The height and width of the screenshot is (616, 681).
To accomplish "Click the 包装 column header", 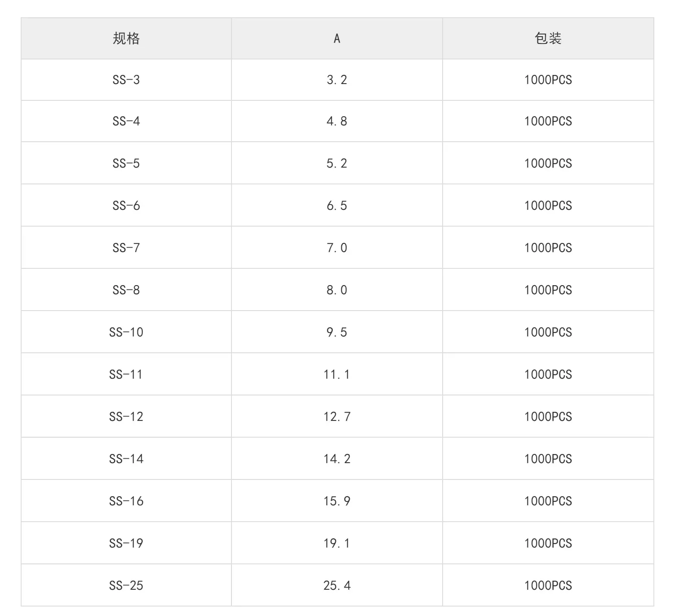I will pos(548,38).
